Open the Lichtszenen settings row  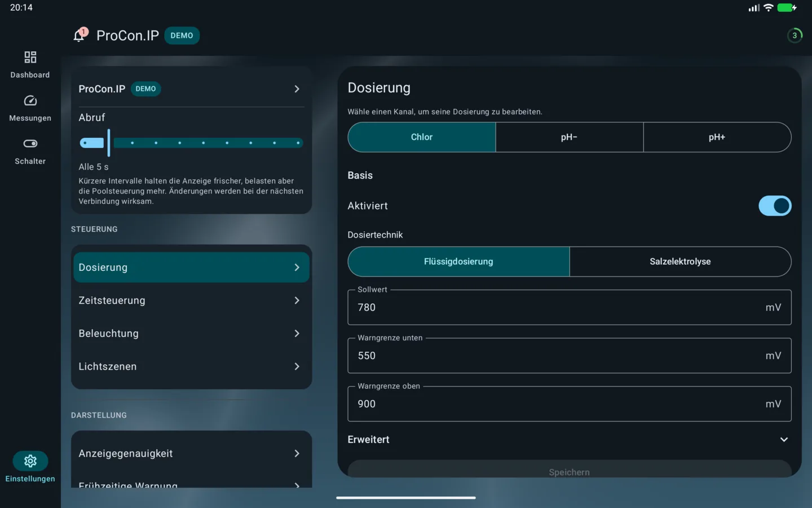tap(191, 366)
